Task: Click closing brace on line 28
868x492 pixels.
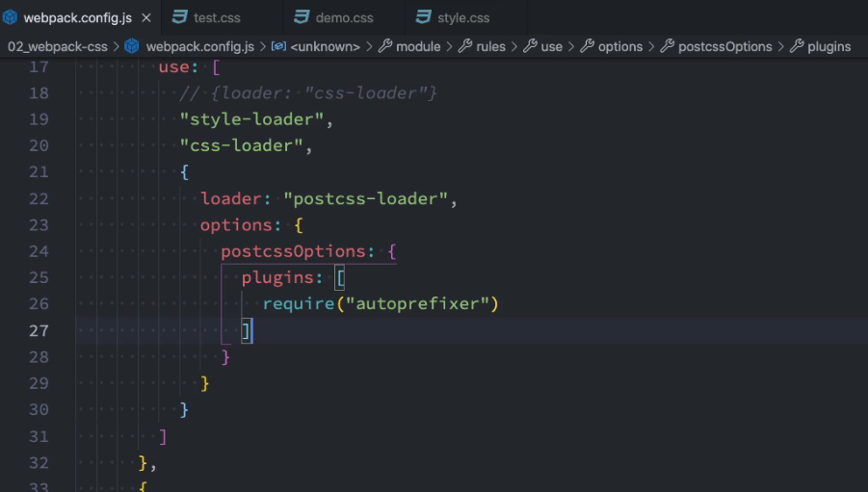Action: (225, 357)
